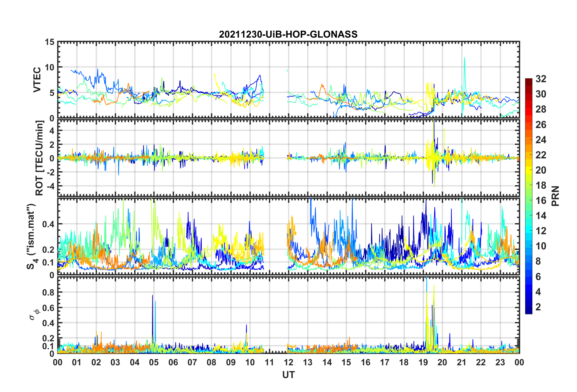Image resolution: width=577 pixels, height=392 pixels.
Task: Click the plot title 20211230-UiB-HOP-GLONASS
Action: [x=288, y=34]
